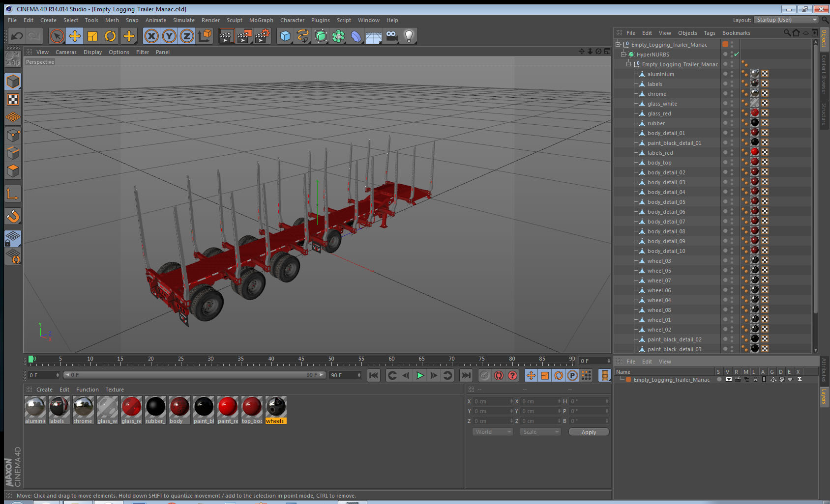Collapse the HyperNURBS tree node
The height and width of the screenshot is (504, 830).
pyautogui.click(x=623, y=55)
